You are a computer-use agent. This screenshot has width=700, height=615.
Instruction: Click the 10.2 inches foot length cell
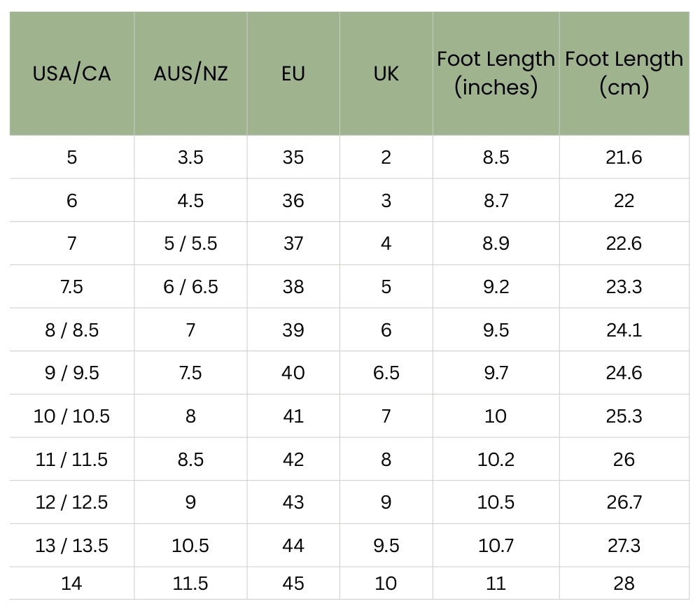(x=496, y=460)
